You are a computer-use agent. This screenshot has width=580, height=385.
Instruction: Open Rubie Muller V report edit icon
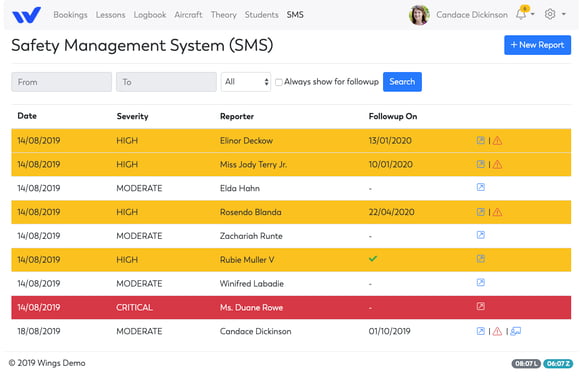coord(480,259)
